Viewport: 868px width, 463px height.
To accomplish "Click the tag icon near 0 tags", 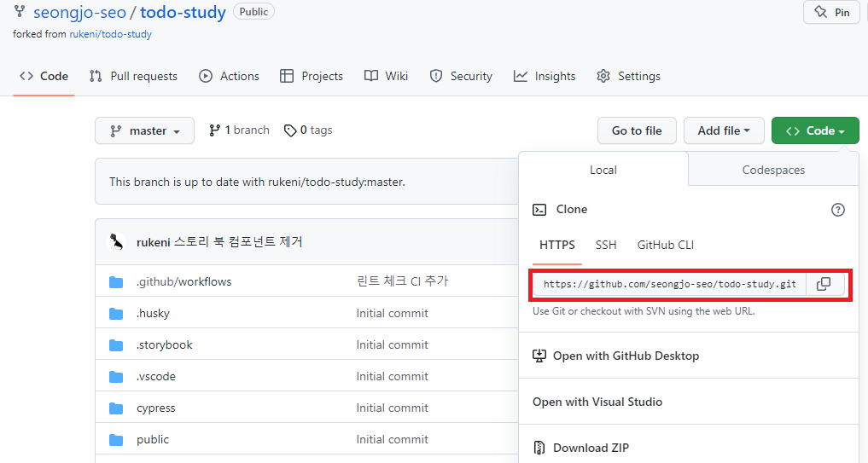I will click(290, 130).
